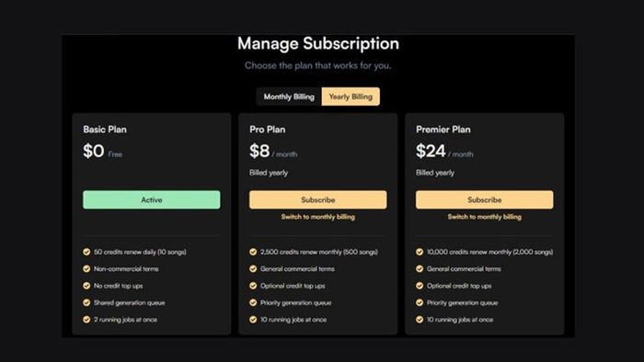Viewport: 644px width, 362px height.
Task: Click the checkmark icon beside No credit top ups
Action: click(x=86, y=286)
